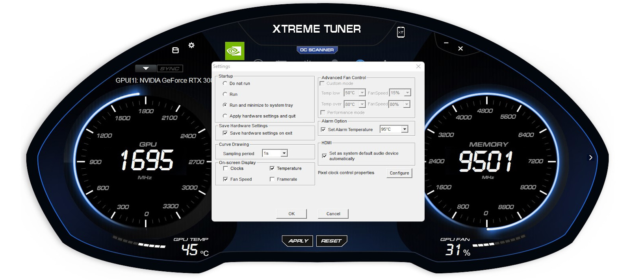Viewport: 644px width, 280px height.
Task: Select the 'Run' startup radio button
Action: [225, 94]
